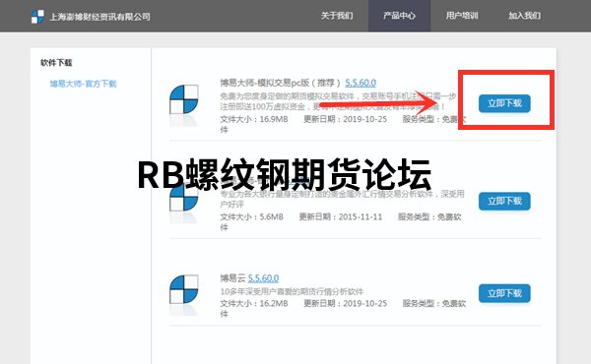Click the 博易大师-模拟交易pc版 (推荐) title
The height and width of the screenshot is (364, 591).
(x=281, y=83)
